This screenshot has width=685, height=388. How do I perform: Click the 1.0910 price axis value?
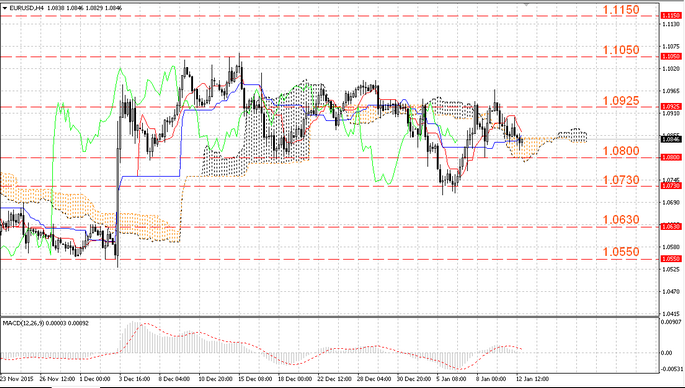(x=671, y=113)
